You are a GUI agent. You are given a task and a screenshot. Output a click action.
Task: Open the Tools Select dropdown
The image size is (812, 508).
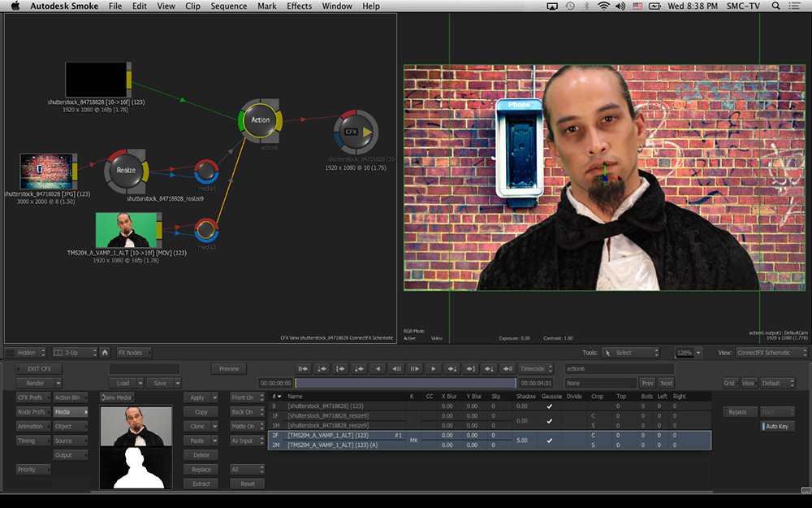(632, 353)
